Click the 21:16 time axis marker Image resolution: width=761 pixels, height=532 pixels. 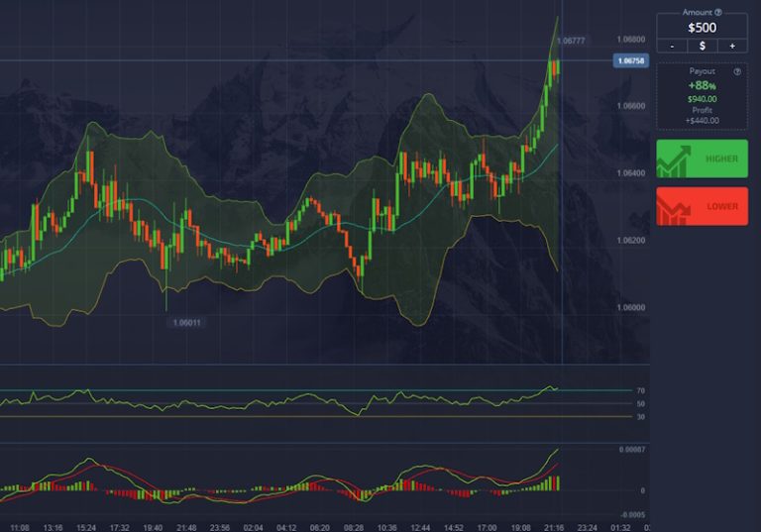(554, 528)
